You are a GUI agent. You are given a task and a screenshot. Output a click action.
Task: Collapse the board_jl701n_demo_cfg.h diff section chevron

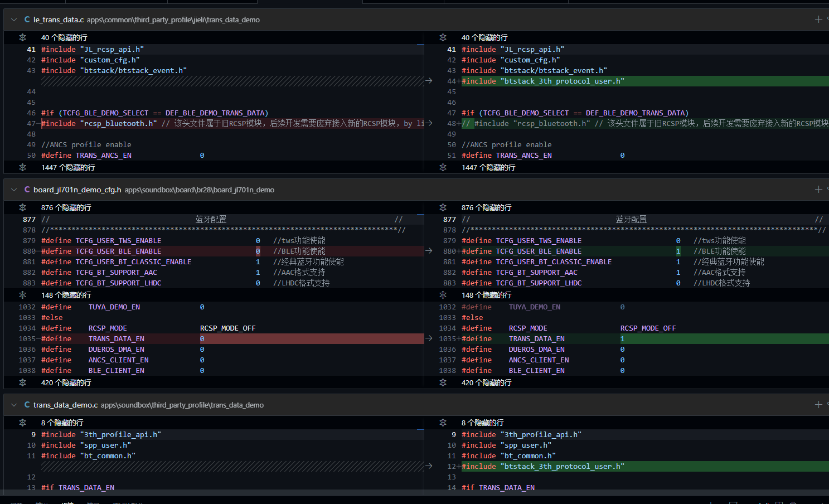tap(14, 190)
